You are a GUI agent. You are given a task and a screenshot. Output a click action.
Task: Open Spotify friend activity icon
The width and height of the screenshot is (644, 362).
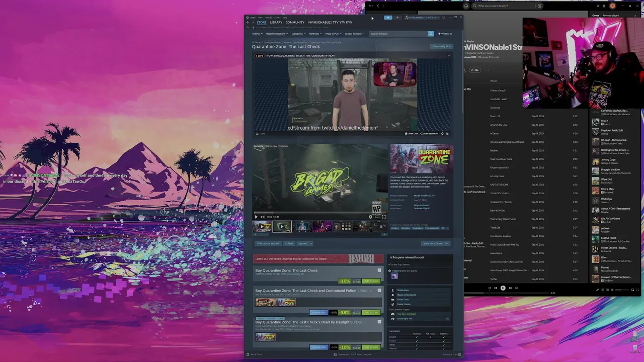[x=604, y=6]
